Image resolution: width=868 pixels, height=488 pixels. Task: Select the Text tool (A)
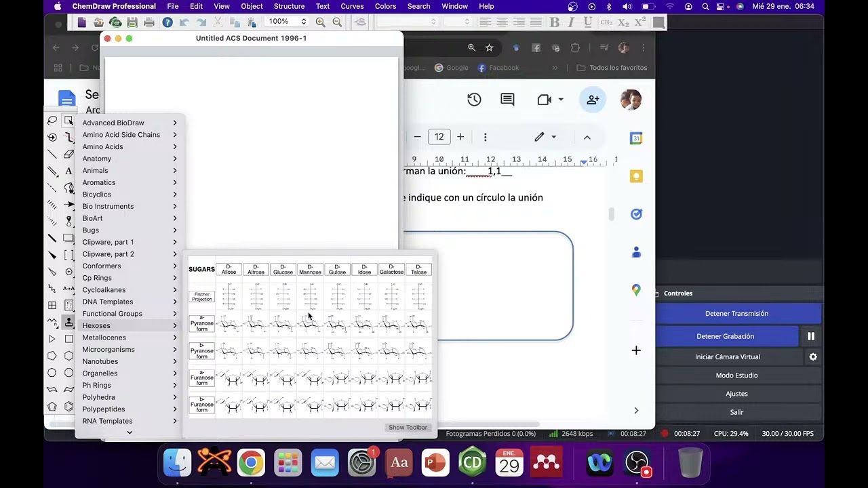click(x=68, y=171)
